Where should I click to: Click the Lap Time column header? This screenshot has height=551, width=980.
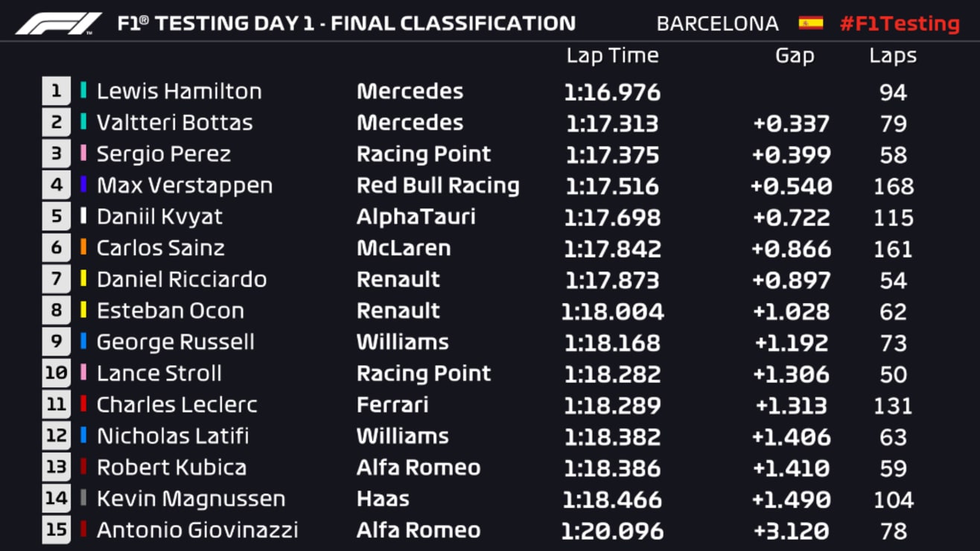click(612, 56)
